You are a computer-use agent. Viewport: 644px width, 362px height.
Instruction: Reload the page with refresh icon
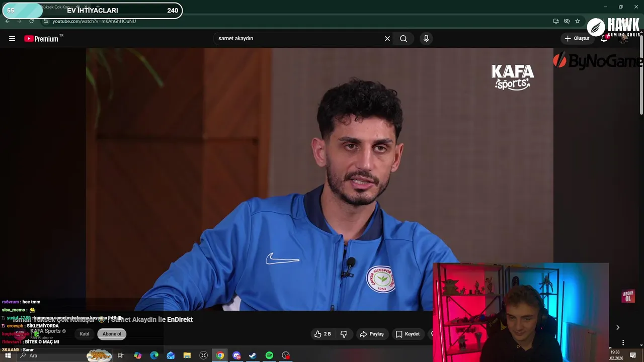(31, 21)
